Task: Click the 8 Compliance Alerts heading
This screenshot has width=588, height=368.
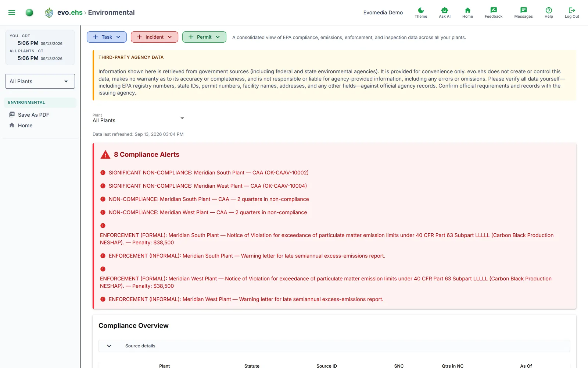Action: pos(147,155)
